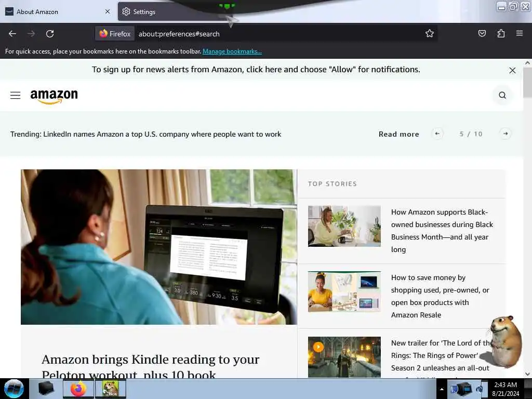This screenshot has width=532, height=399.
Task: Click the Firefox taskbar icon
Action: (78, 389)
